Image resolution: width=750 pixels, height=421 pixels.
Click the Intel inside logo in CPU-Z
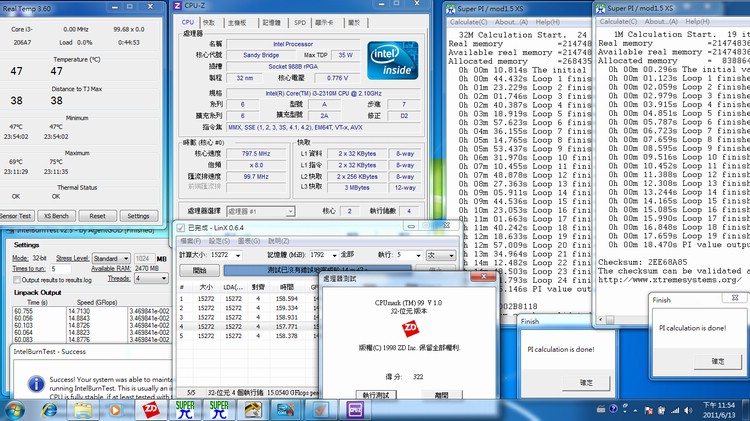point(393,60)
